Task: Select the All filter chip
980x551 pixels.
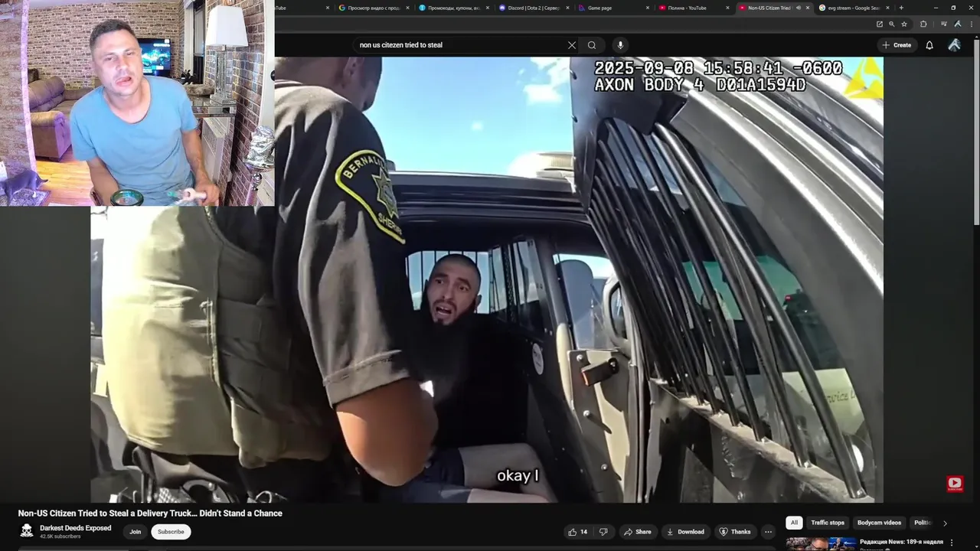Action: pos(794,523)
